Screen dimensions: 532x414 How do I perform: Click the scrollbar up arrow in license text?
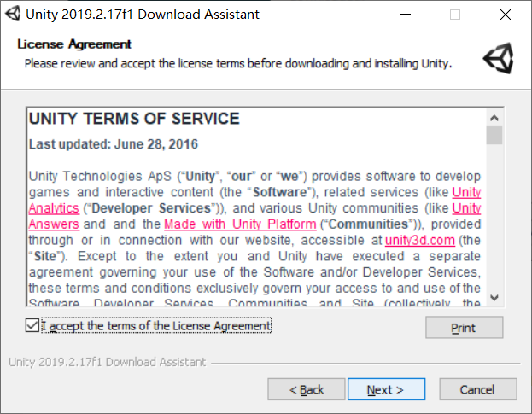pos(494,118)
